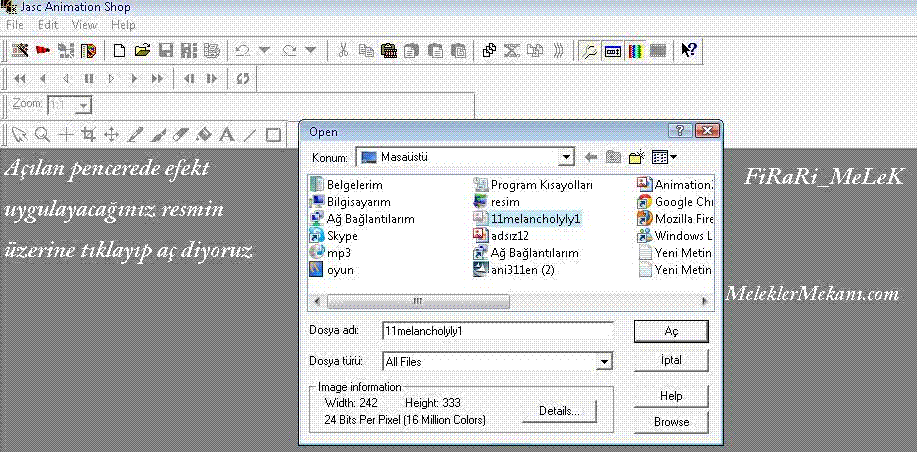Click the Aç button to open file
Screen dimensions: 917x452
click(x=672, y=331)
